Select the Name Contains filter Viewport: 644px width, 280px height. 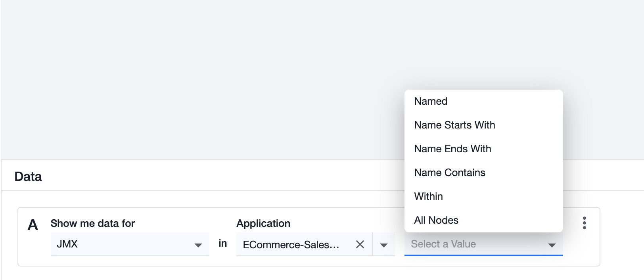point(483,173)
